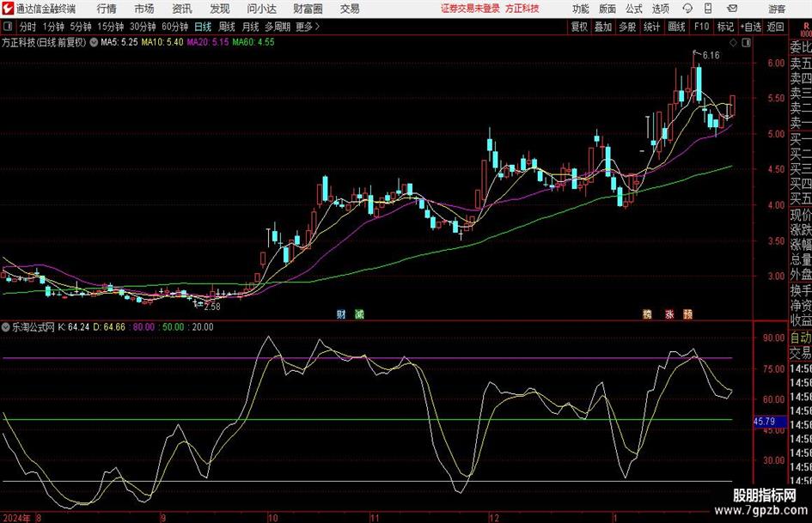Open the 行情 menu
This screenshot has height=523, width=812.
tap(107, 9)
